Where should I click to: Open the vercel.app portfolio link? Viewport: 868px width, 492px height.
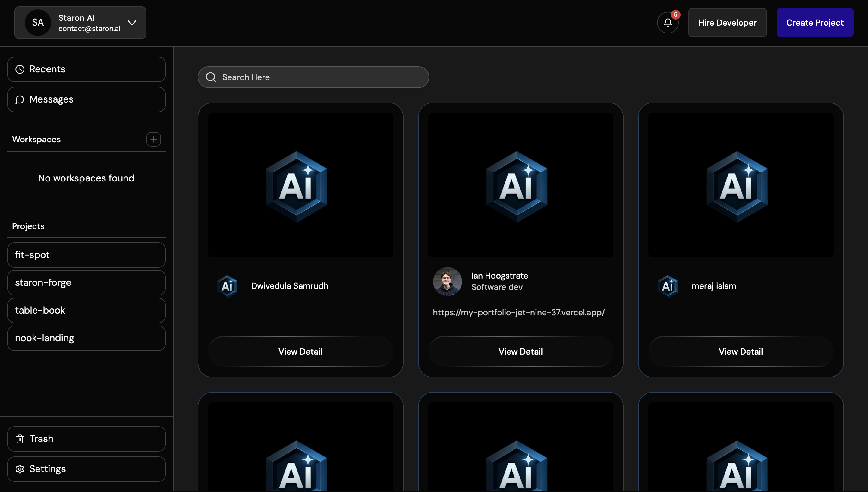(x=519, y=312)
